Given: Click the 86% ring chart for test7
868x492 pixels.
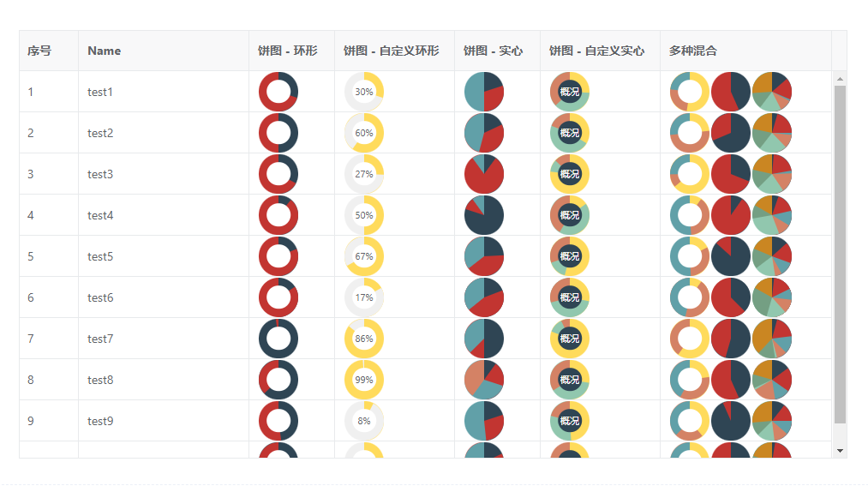Looking at the screenshot, I should click(x=364, y=339).
